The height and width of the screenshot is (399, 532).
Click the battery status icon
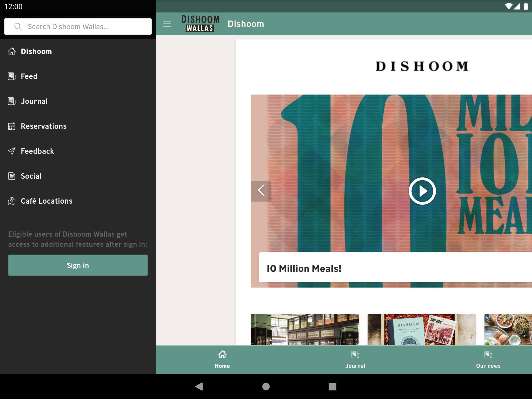526,6
